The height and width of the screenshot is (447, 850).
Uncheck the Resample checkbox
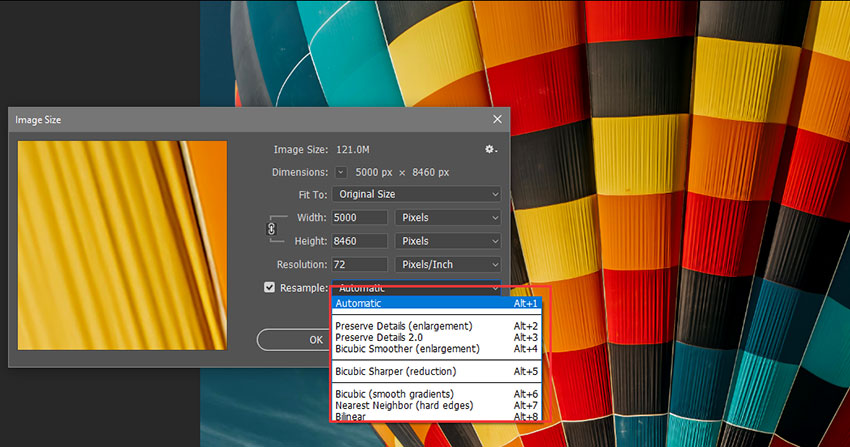coord(269,287)
